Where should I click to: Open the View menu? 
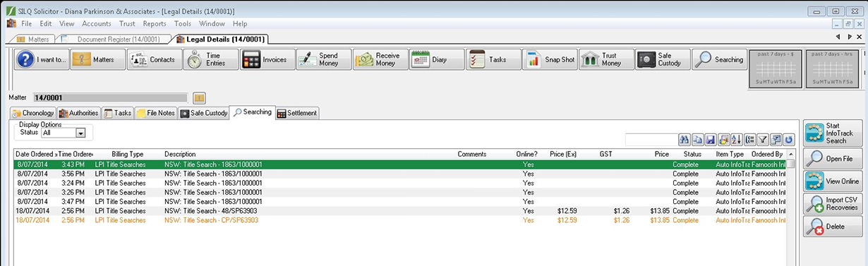click(67, 24)
